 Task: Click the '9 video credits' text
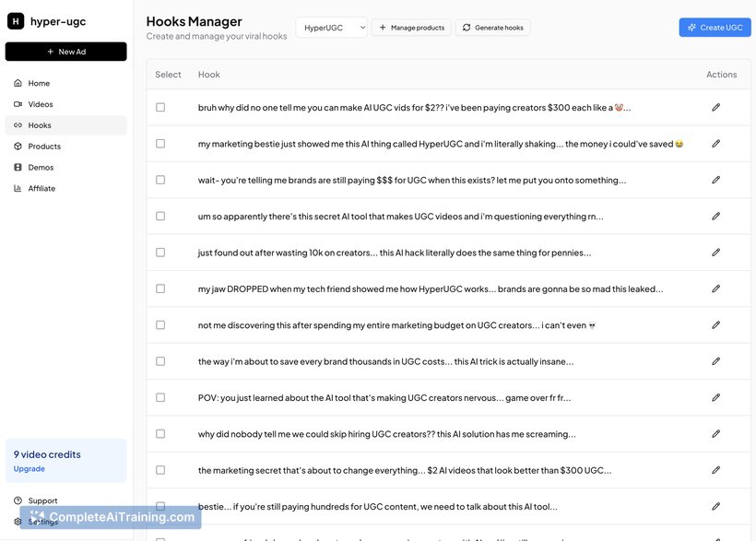coord(47,454)
